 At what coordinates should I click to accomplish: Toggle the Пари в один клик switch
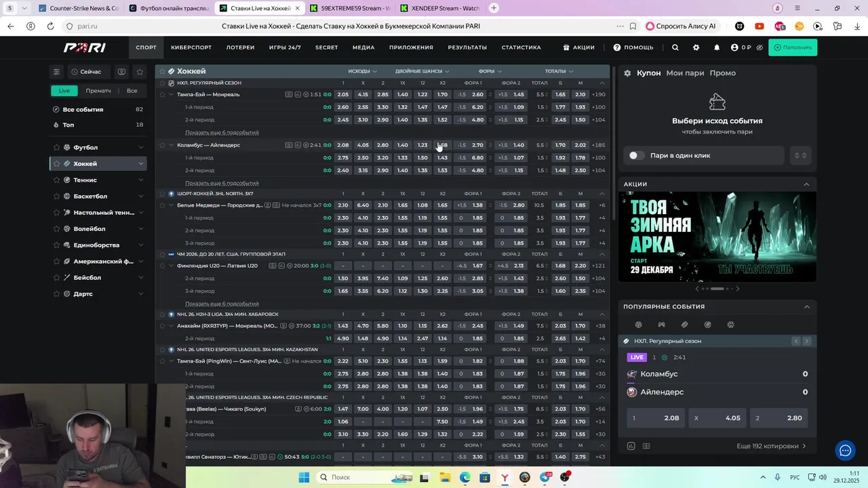[635, 155]
